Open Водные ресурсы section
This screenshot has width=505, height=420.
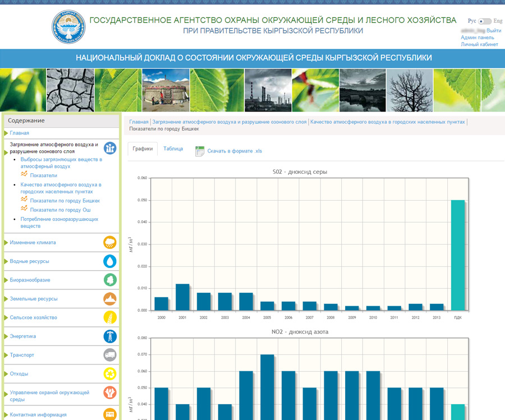29,261
